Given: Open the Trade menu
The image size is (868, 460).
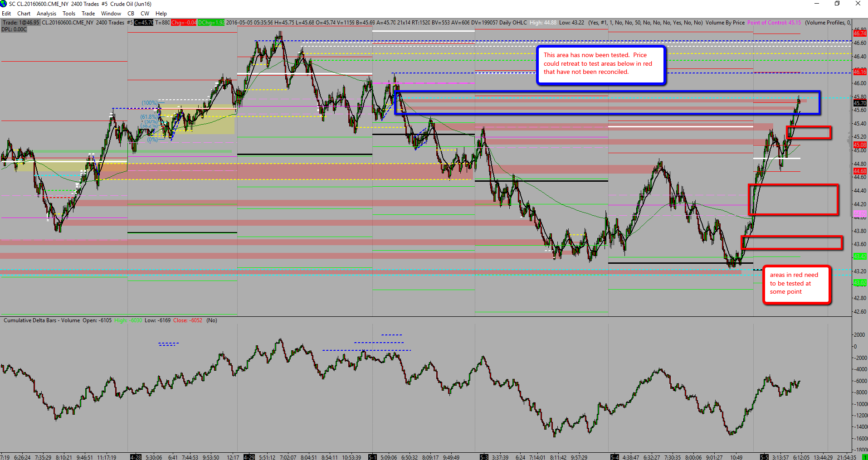Looking at the screenshot, I should [88, 14].
